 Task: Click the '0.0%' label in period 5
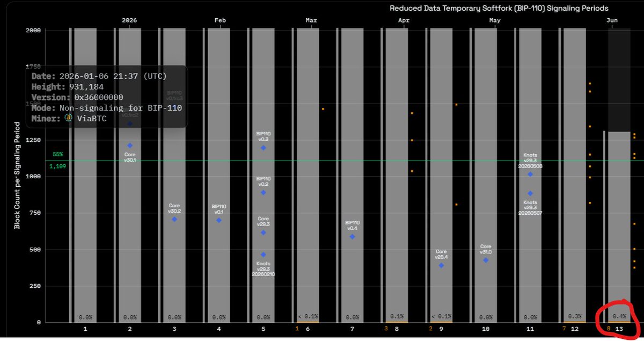(x=264, y=317)
